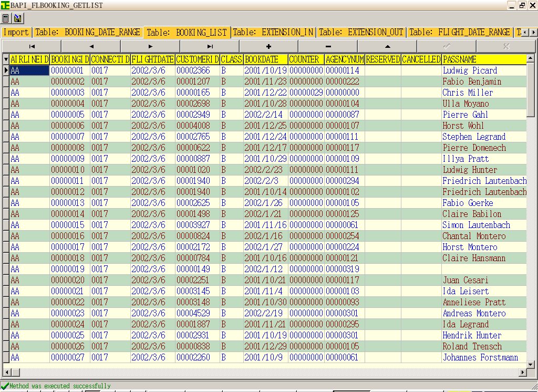Viewport: 538px width, 392px height.
Task: Click the save to disk icon
Action: 17,18
